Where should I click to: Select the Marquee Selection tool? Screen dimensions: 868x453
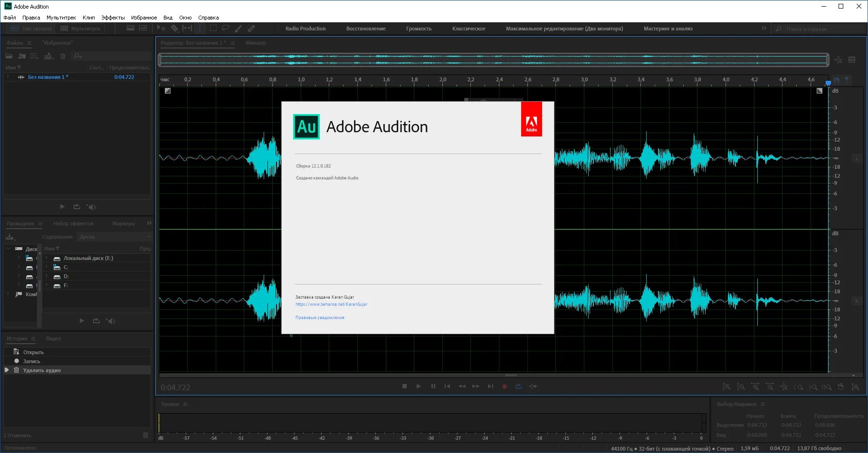213,28
